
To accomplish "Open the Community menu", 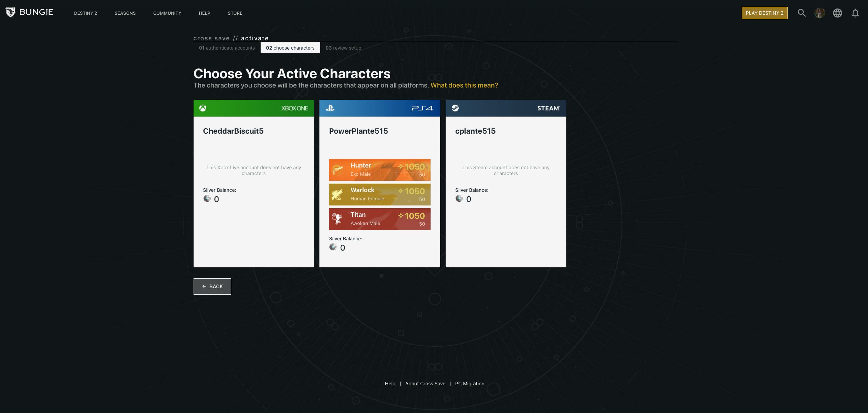I will [167, 13].
